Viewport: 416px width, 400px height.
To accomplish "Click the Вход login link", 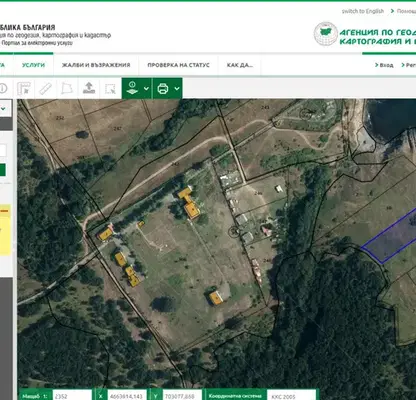I will coord(384,65).
